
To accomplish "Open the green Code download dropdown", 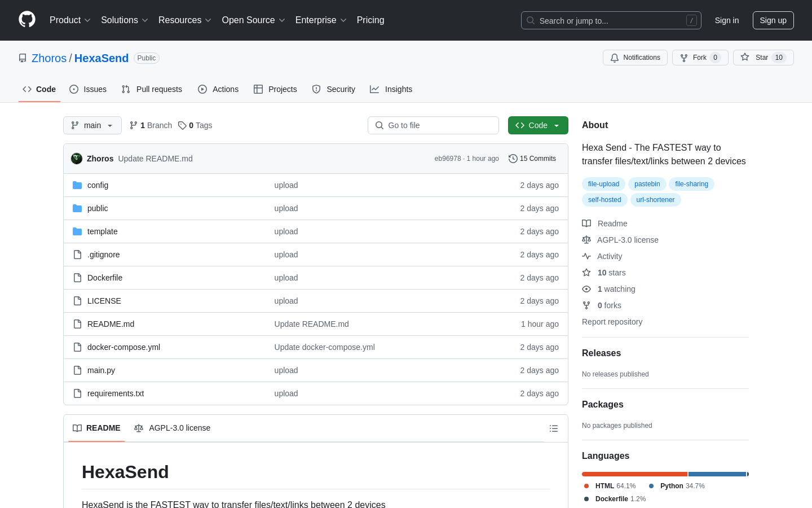I will pyautogui.click(x=538, y=125).
